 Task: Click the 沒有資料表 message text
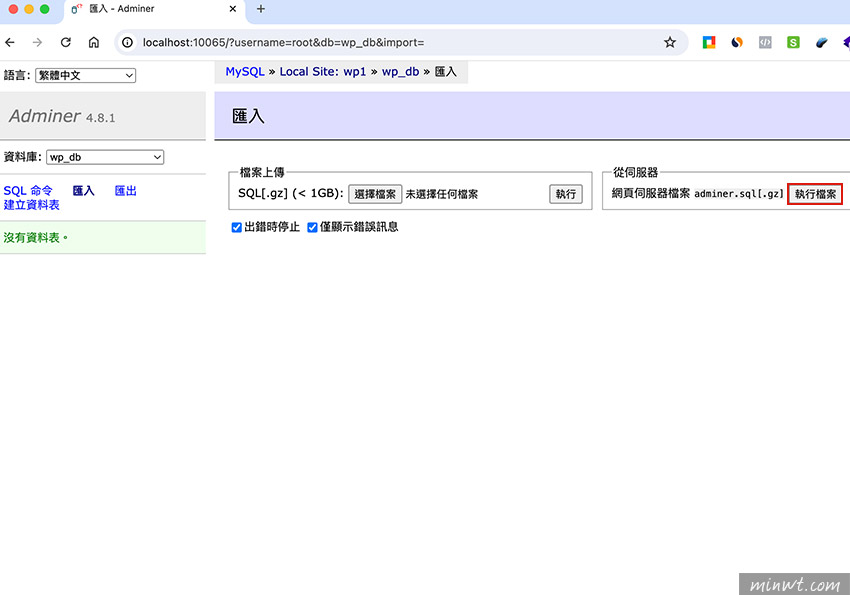click(36, 237)
